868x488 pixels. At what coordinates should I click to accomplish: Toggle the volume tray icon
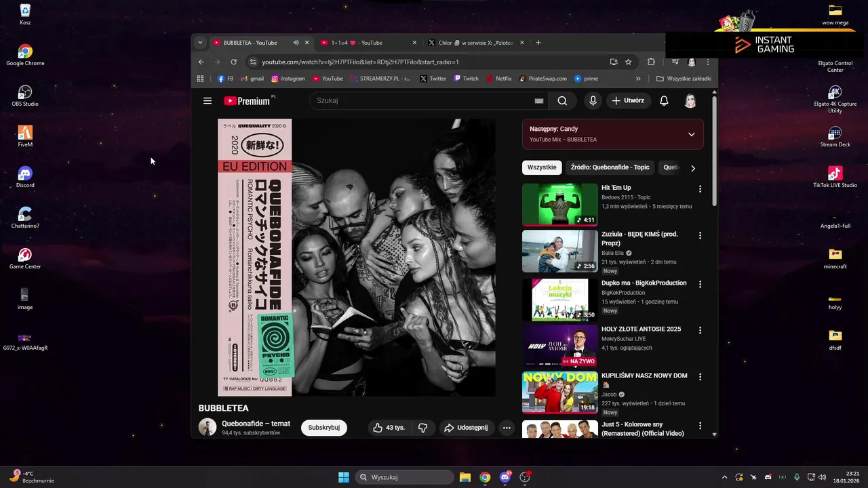(823, 477)
